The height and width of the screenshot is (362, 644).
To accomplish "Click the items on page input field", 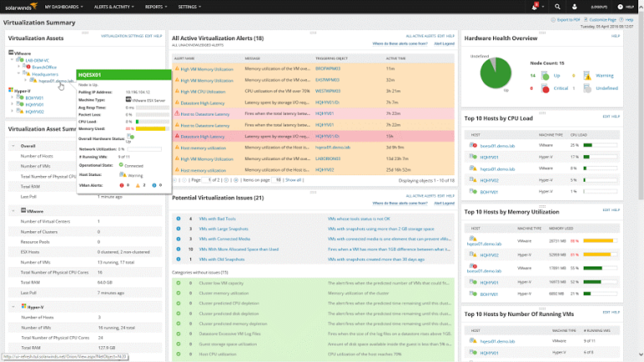I will (x=278, y=180).
